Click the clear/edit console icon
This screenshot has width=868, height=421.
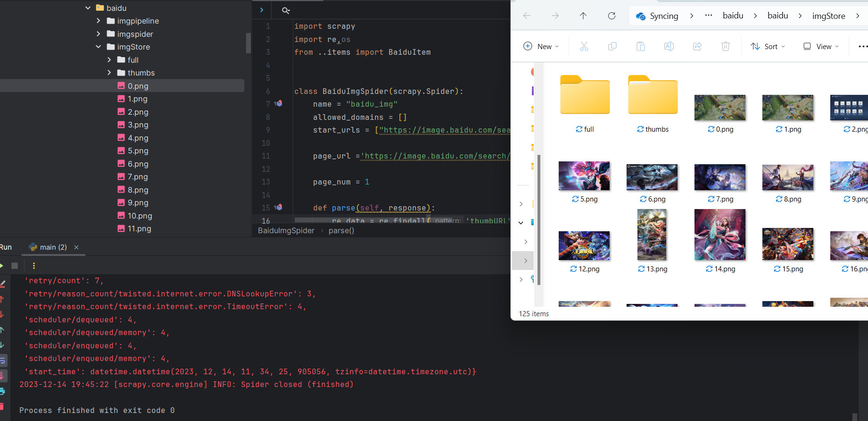tap(2, 284)
